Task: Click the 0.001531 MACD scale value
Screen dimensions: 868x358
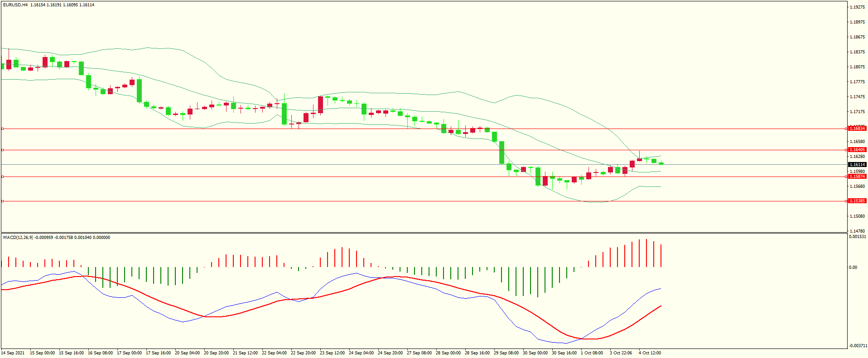Action: click(858, 237)
